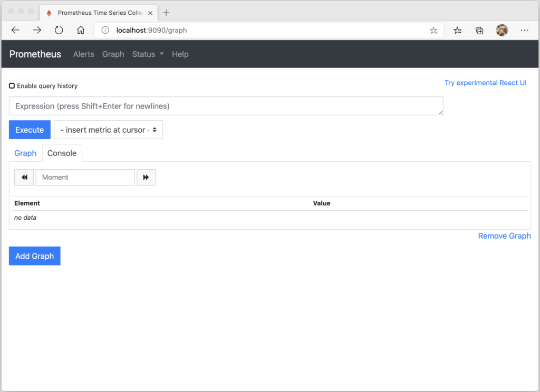This screenshot has height=392, width=540.
Task: Reload the page with refresh icon
Action: pos(59,30)
